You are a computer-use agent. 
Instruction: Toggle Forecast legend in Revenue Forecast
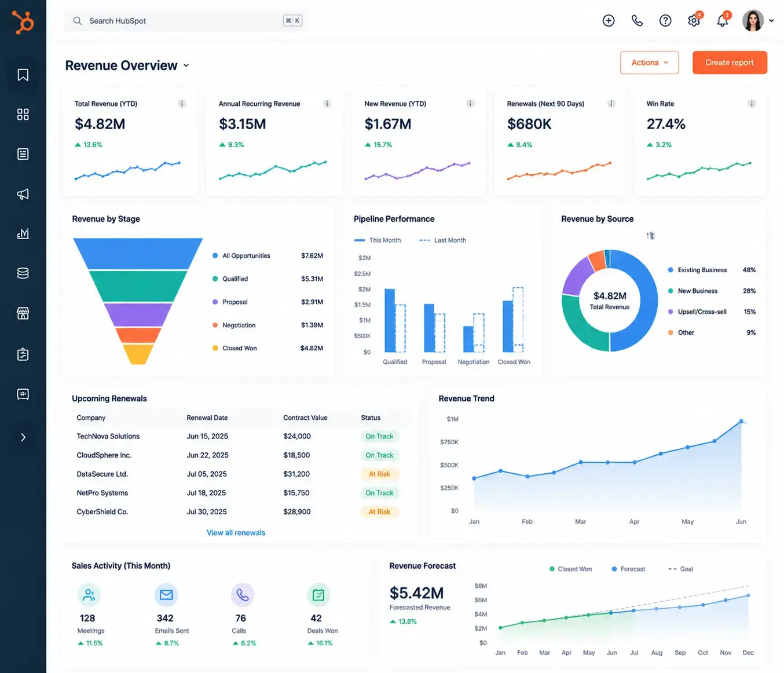click(x=628, y=569)
